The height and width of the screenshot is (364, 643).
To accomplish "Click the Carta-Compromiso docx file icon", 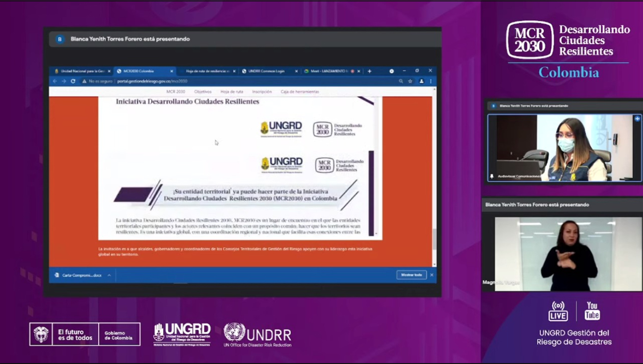I will [57, 275].
